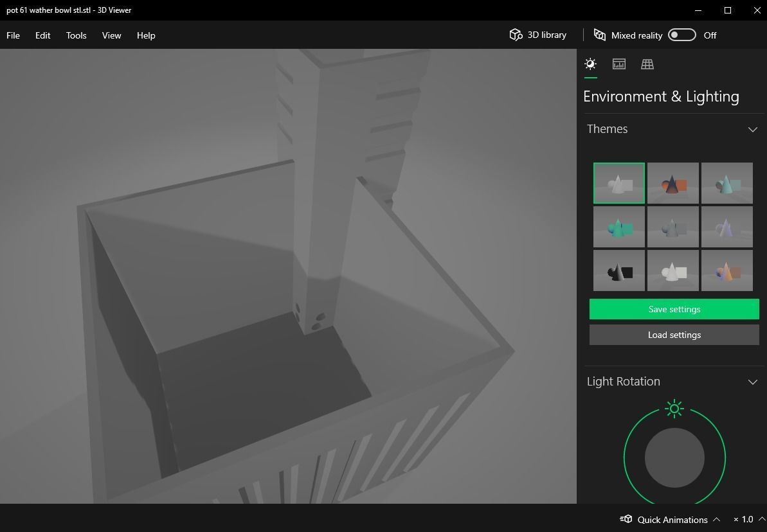Click the Mixed reality icon
The width and height of the screenshot is (767, 532).
click(x=600, y=35)
